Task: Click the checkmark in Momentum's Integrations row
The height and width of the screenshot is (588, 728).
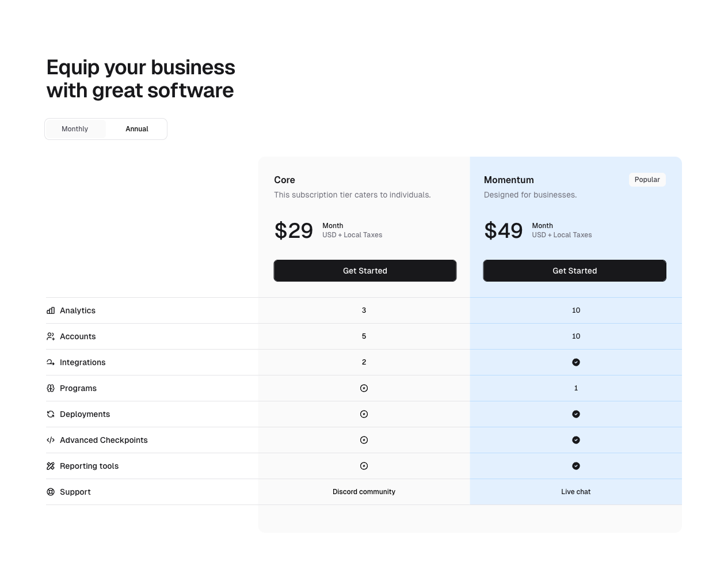Action: pos(576,362)
